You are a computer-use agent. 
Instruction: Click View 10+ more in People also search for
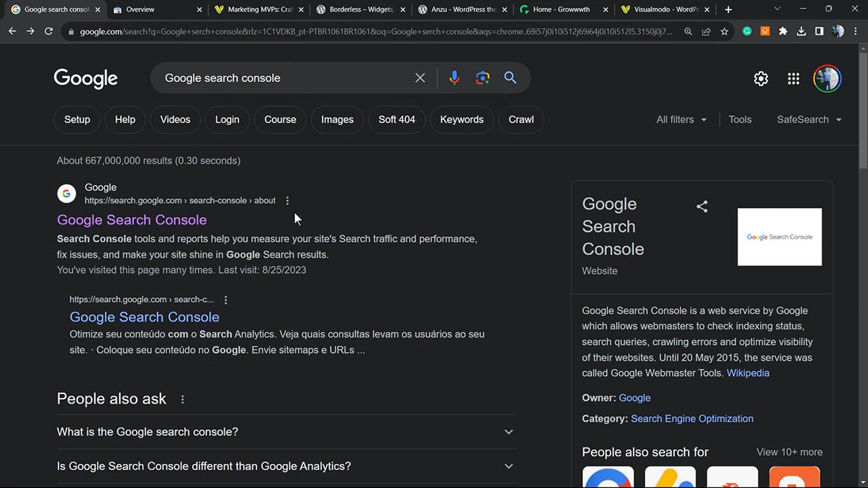pyautogui.click(x=790, y=452)
